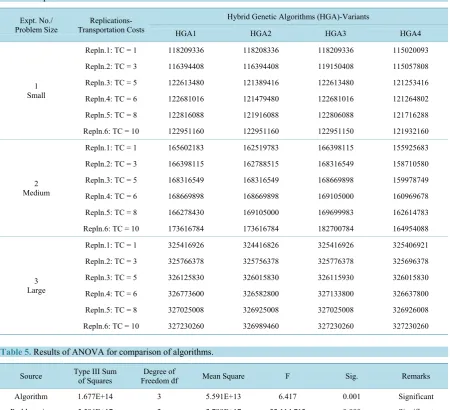Select value 160969678
Image resolution: width=450 pixels, height=410 pixels.
point(410,196)
